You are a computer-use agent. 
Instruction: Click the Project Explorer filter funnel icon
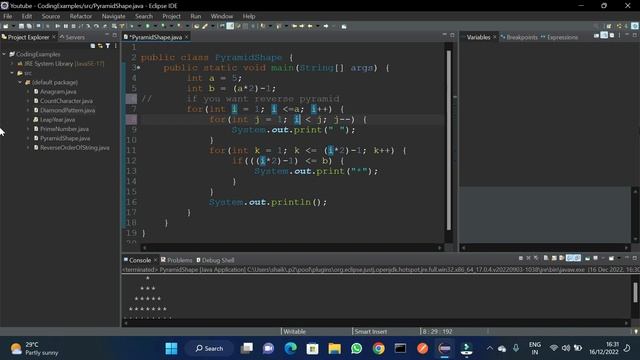[x=108, y=46]
